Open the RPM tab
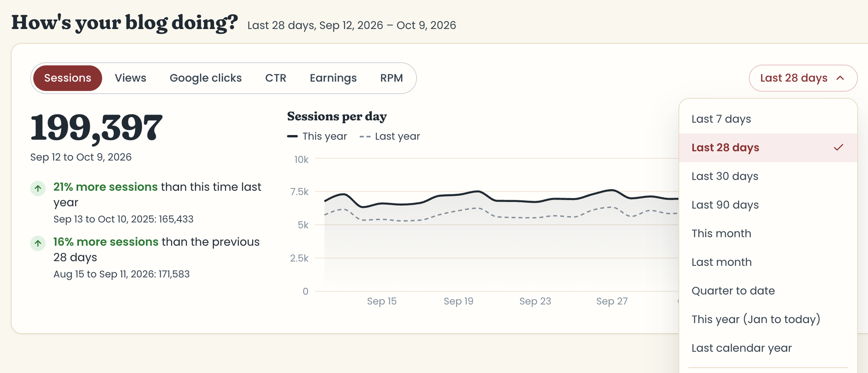Viewport: 868px width, 373px height. 391,78
